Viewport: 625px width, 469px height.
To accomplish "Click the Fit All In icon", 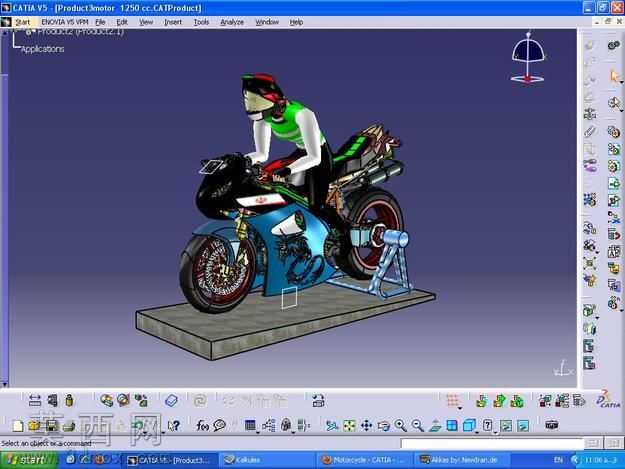I will (x=349, y=426).
